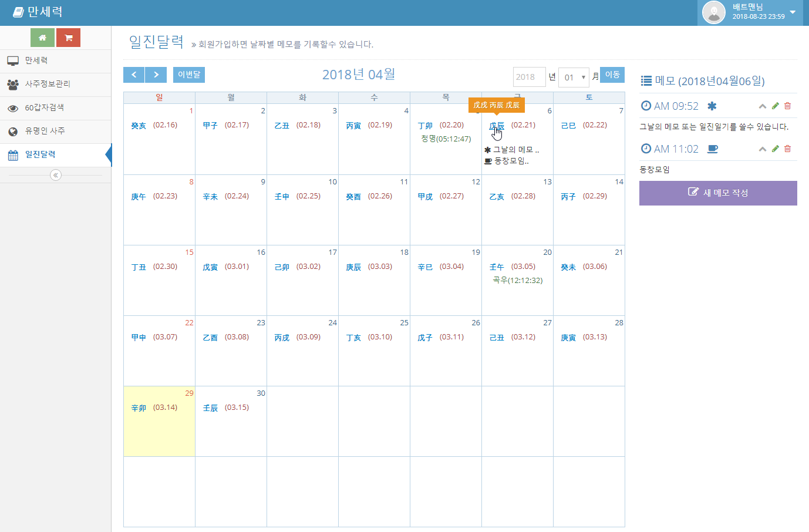Collapse the AM 11:02 memo with chevron

click(x=763, y=149)
